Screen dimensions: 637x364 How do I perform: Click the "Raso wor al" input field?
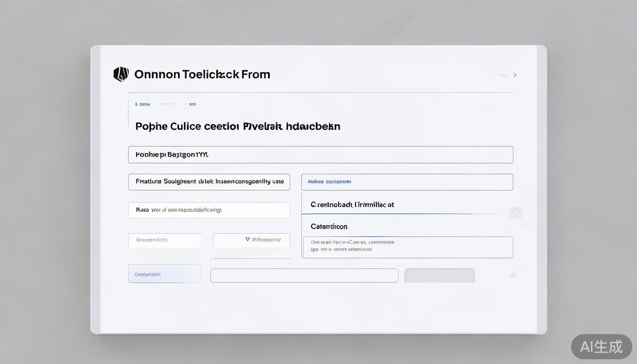tap(209, 210)
